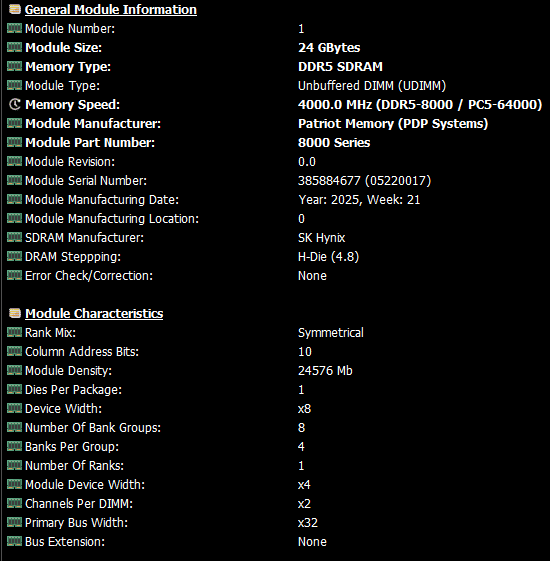Select the Module Characteristics heading
550x561 pixels.
point(94,313)
